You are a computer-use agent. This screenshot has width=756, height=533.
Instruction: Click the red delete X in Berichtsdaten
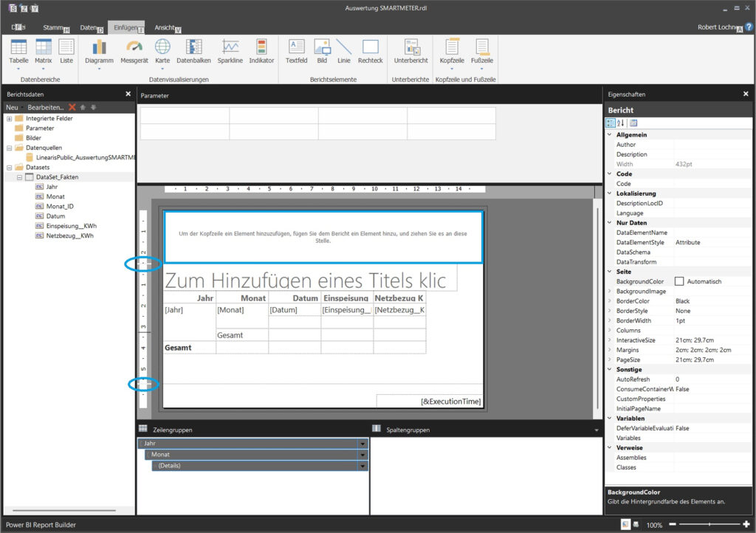click(x=72, y=108)
